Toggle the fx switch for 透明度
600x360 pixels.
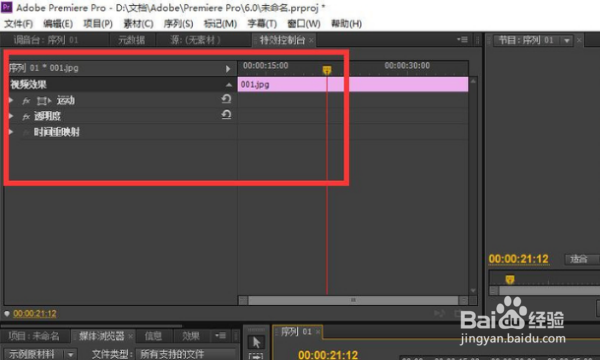[x=26, y=117]
